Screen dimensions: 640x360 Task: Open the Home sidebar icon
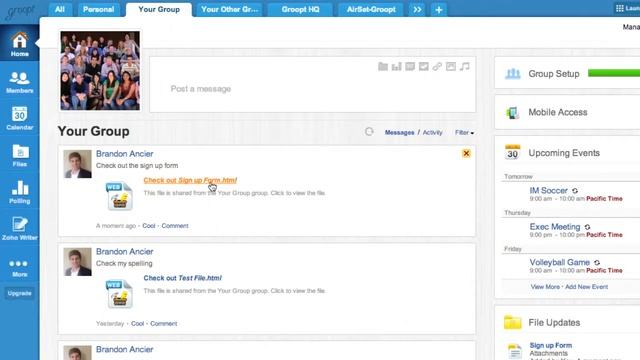[19, 44]
